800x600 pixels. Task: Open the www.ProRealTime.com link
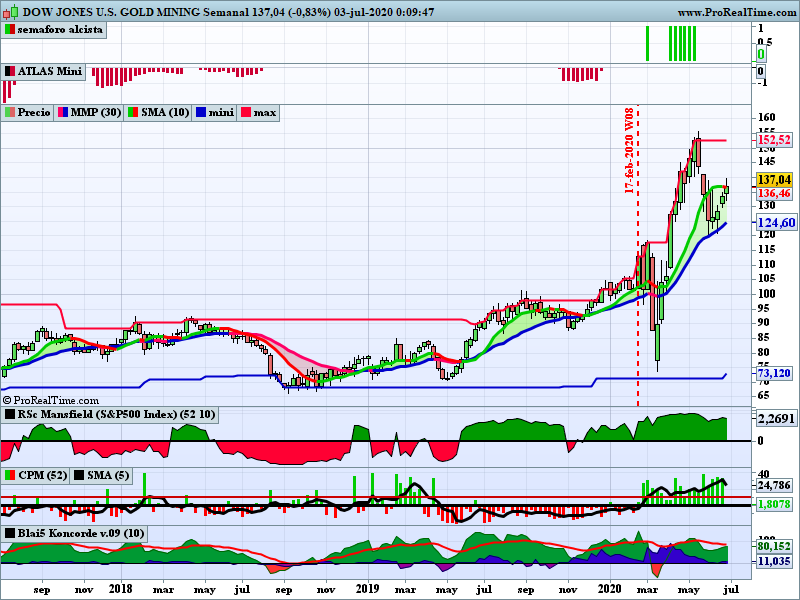coord(737,12)
